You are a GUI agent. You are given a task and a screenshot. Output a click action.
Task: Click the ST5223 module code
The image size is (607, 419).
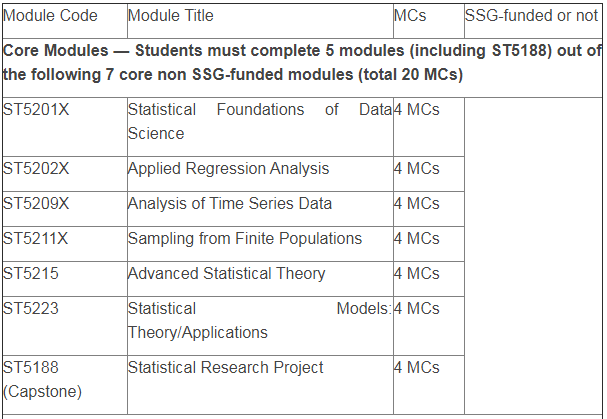(x=31, y=309)
